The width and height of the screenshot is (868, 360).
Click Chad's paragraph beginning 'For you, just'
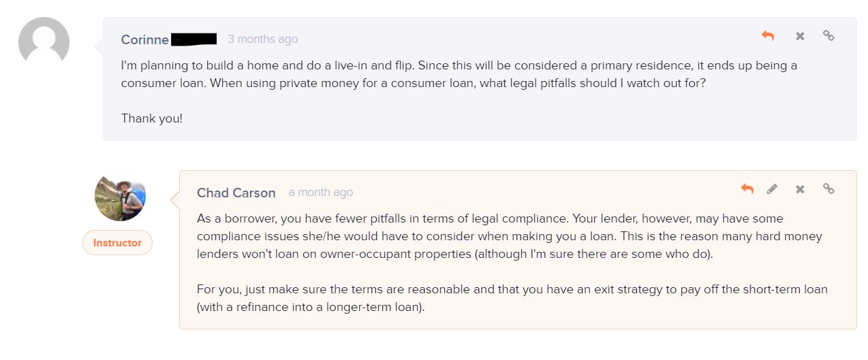coord(512,298)
